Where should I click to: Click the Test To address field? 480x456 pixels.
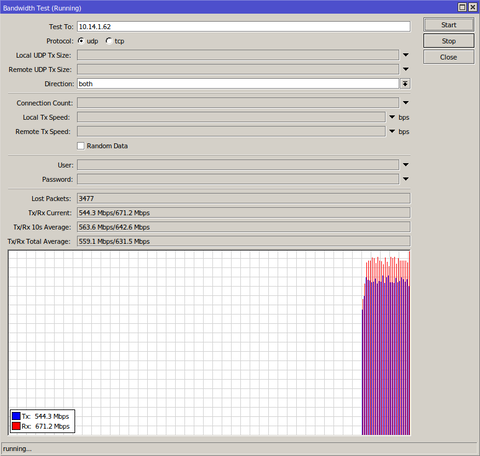pyautogui.click(x=244, y=27)
